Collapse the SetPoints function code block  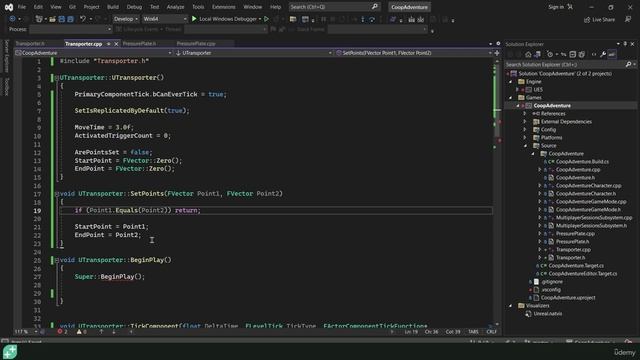click(x=57, y=193)
